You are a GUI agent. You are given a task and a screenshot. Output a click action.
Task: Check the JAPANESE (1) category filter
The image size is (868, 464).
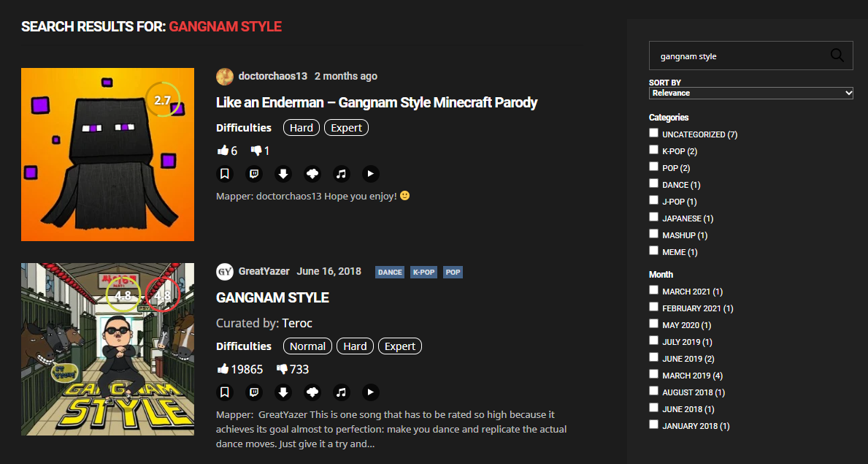tap(654, 217)
